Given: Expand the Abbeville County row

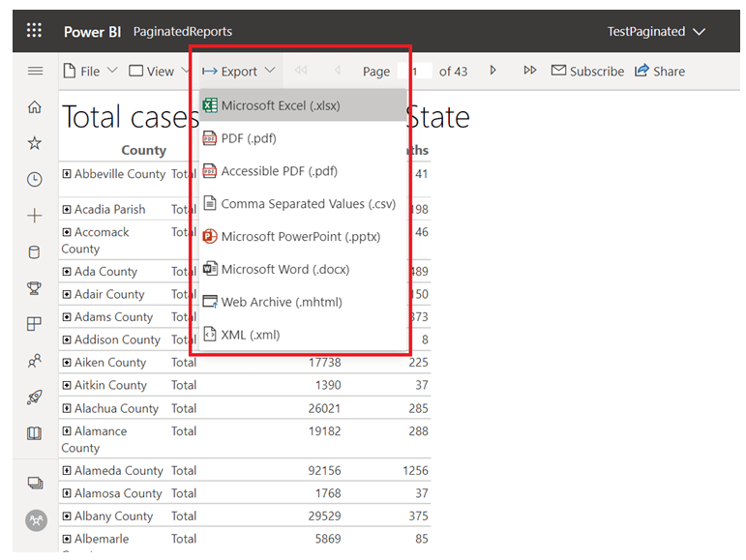Looking at the screenshot, I should (67, 173).
